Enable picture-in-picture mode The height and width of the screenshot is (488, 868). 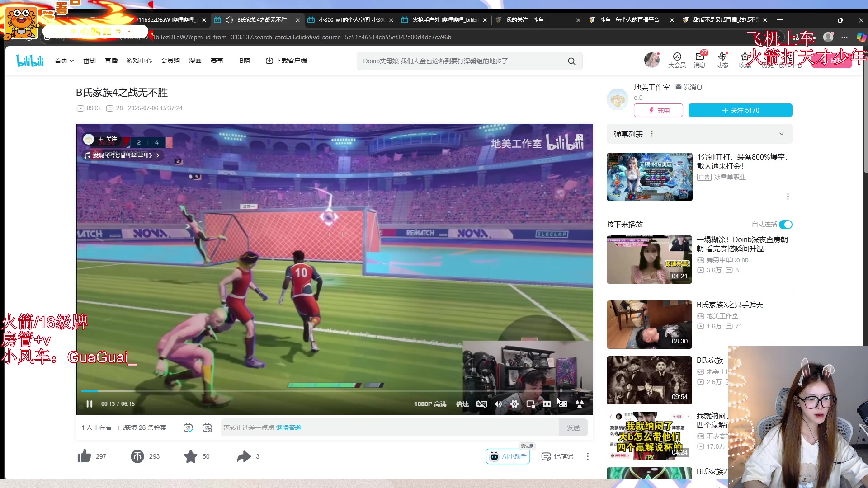(531, 404)
